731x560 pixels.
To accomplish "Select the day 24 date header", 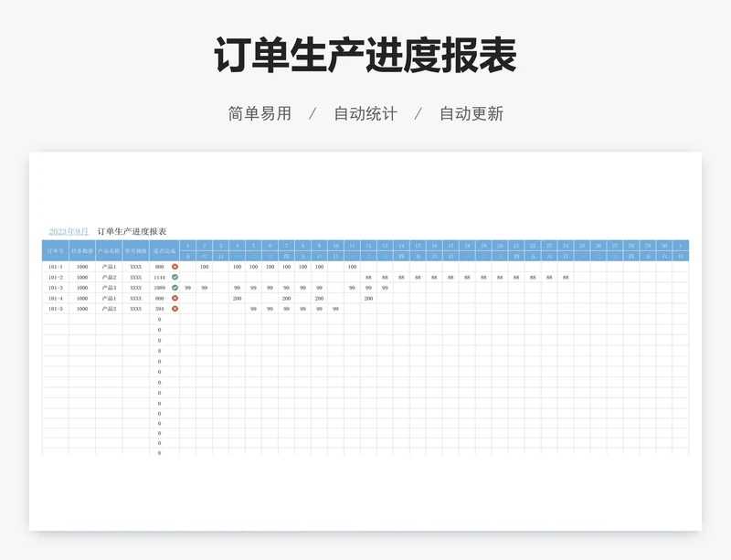I will (x=566, y=246).
